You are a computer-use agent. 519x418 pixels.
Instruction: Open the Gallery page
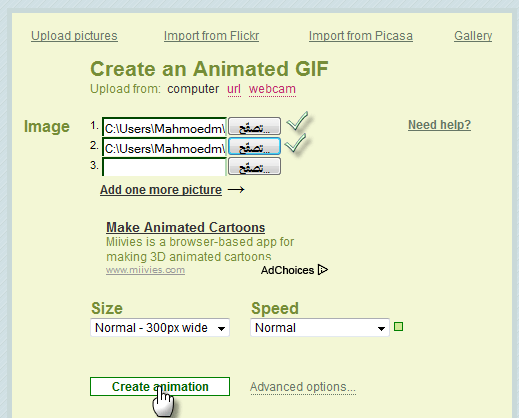tap(473, 36)
